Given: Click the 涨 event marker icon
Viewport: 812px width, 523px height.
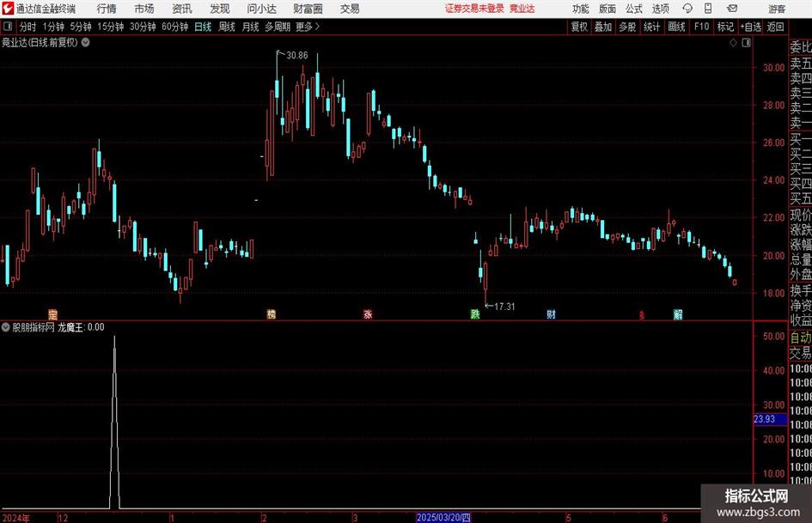Looking at the screenshot, I should (368, 314).
